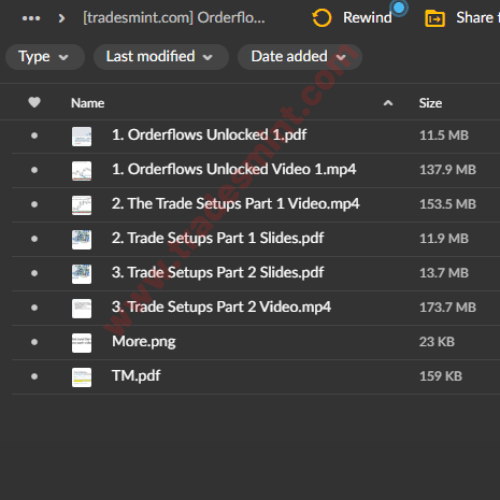The height and width of the screenshot is (500, 500).
Task: Click thumbnail of 1. Orderflows Unlocked 1.pdf
Action: click(x=82, y=136)
